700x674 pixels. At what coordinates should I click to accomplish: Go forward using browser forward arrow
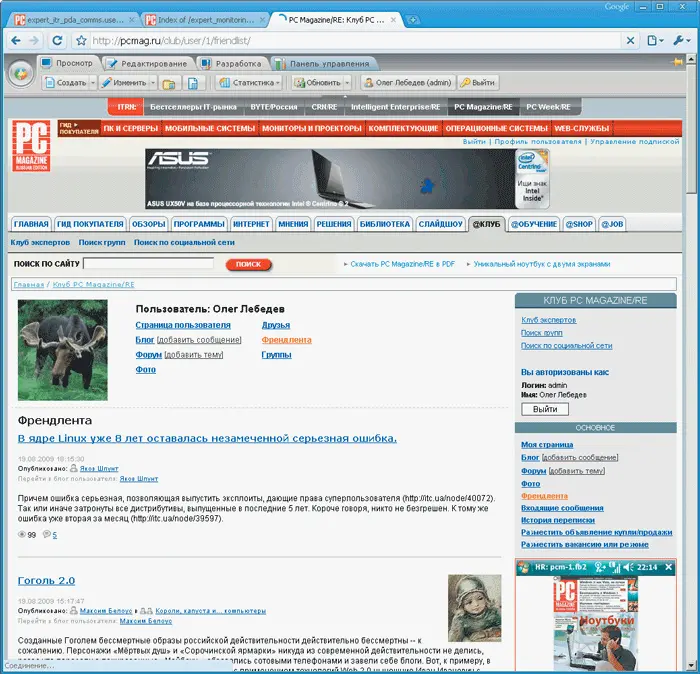coord(34,41)
